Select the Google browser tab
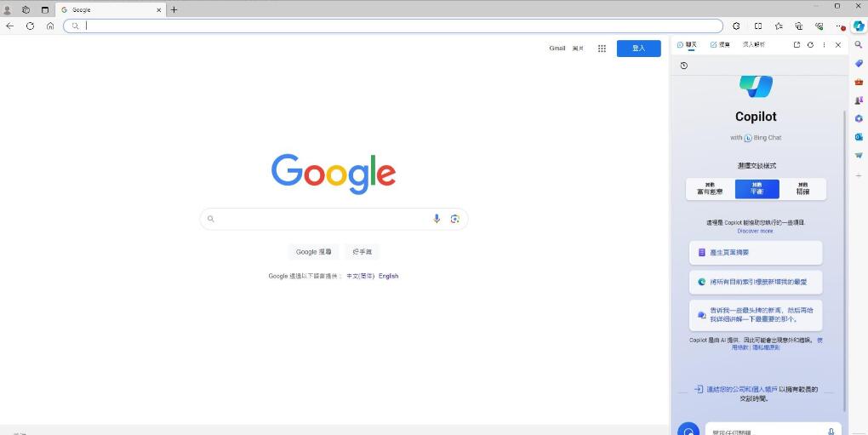 click(111, 9)
